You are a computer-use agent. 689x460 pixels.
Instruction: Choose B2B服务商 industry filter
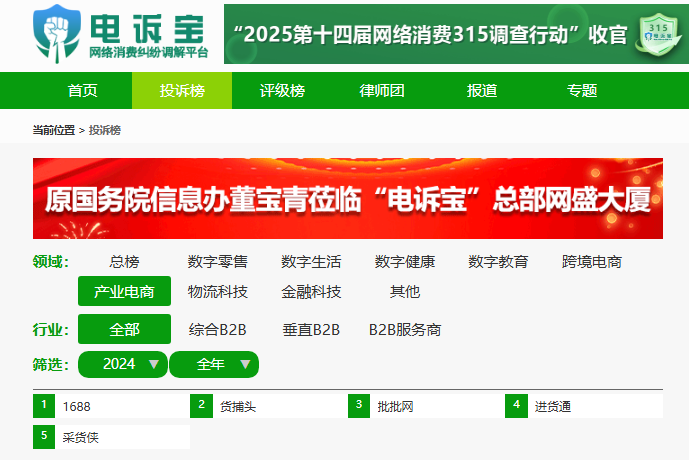405,329
